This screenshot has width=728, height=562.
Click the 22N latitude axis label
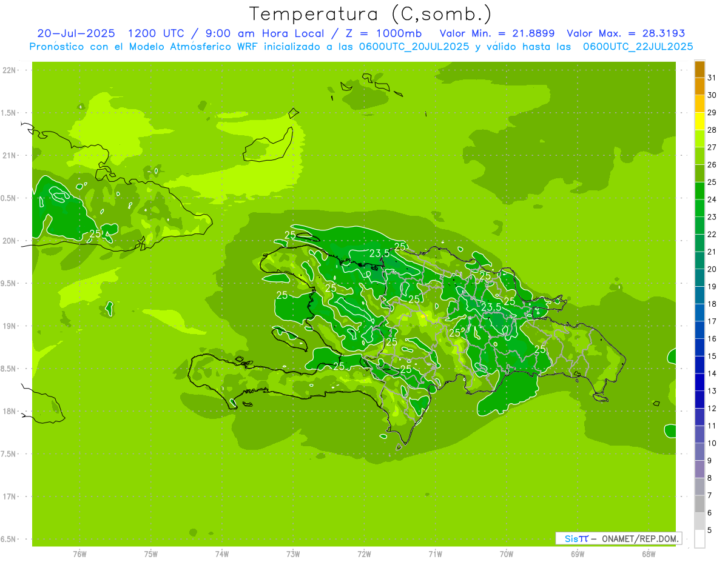[10, 70]
